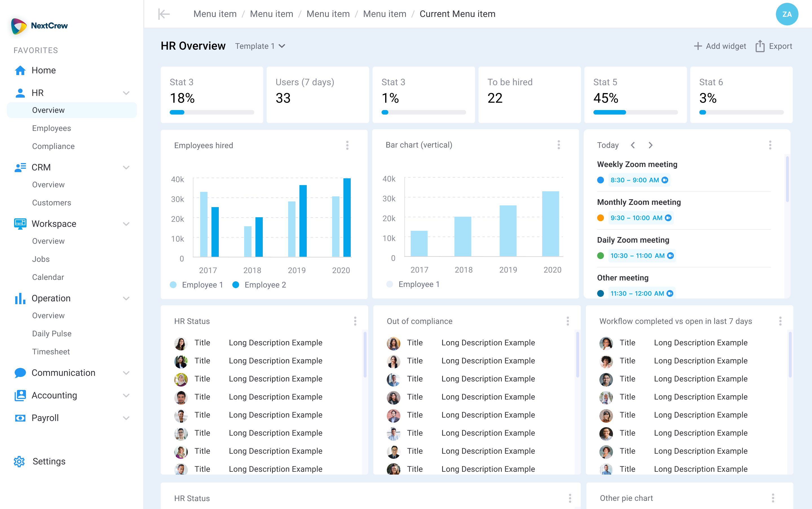The width and height of the screenshot is (812, 509).
Task: Expand the Payroll section chevron
Action: (126, 418)
